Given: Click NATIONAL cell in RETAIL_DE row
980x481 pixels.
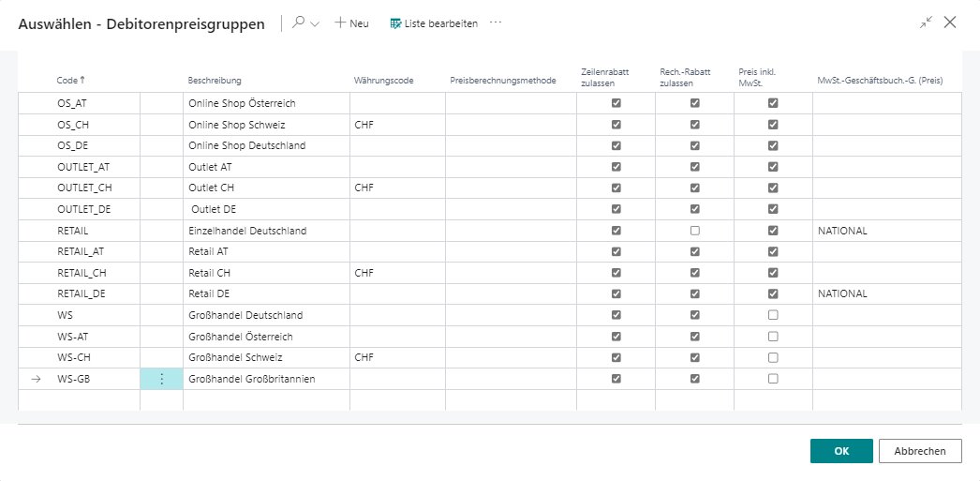Looking at the screenshot, I should click(842, 293).
